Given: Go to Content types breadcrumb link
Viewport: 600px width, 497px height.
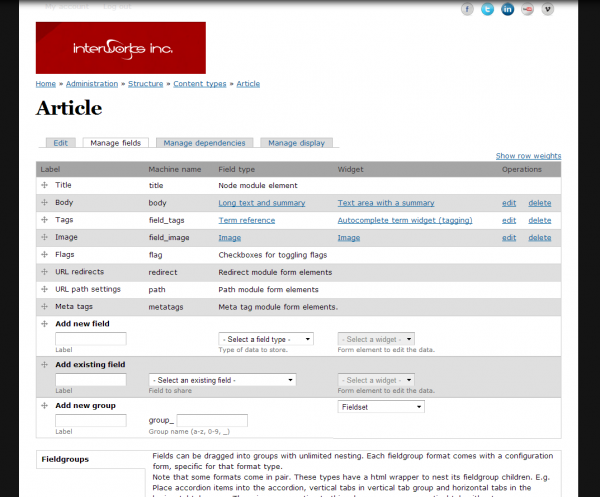Looking at the screenshot, I should coord(200,84).
